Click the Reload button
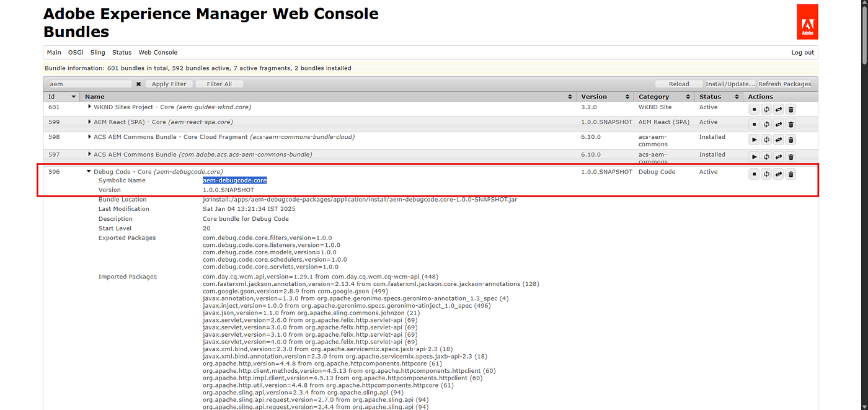This screenshot has width=868, height=410. (679, 84)
